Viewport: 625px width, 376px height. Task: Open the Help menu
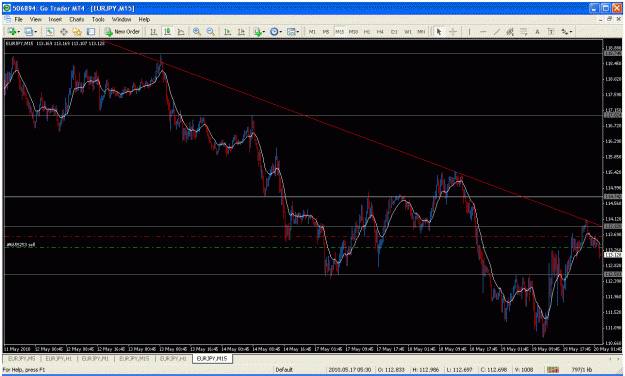point(144,19)
